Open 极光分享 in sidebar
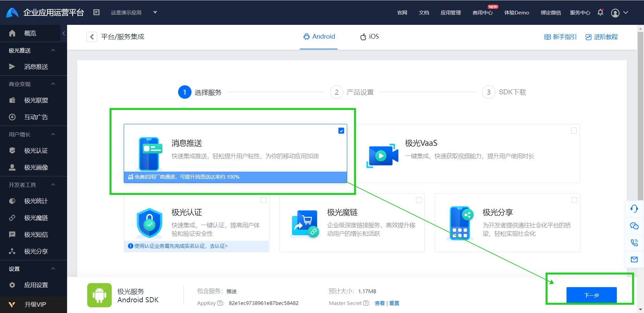This screenshot has height=313, width=644. [34, 252]
